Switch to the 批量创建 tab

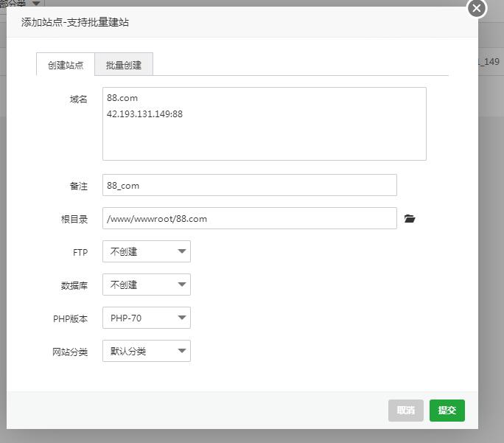click(123, 65)
